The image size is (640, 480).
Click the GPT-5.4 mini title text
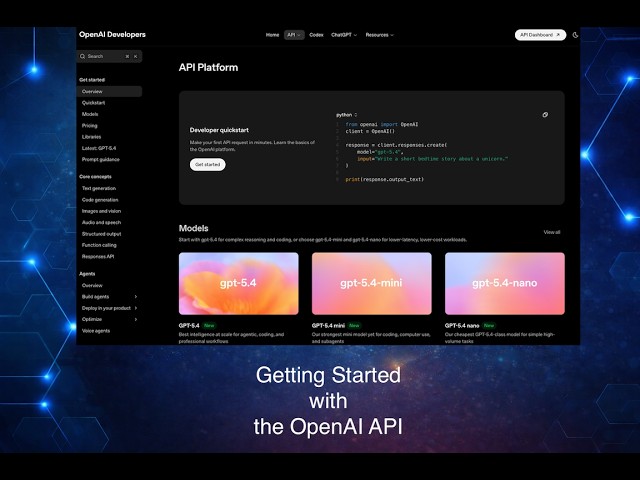pos(328,326)
